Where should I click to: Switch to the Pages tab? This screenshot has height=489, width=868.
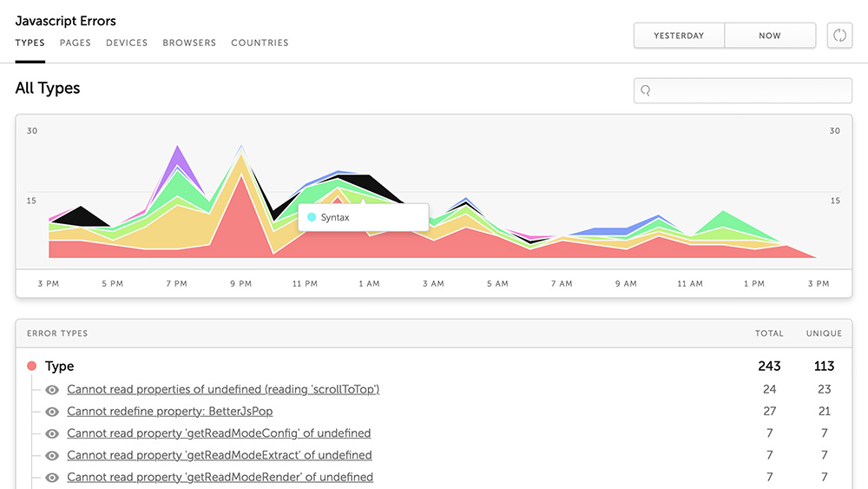coord(76,43)
